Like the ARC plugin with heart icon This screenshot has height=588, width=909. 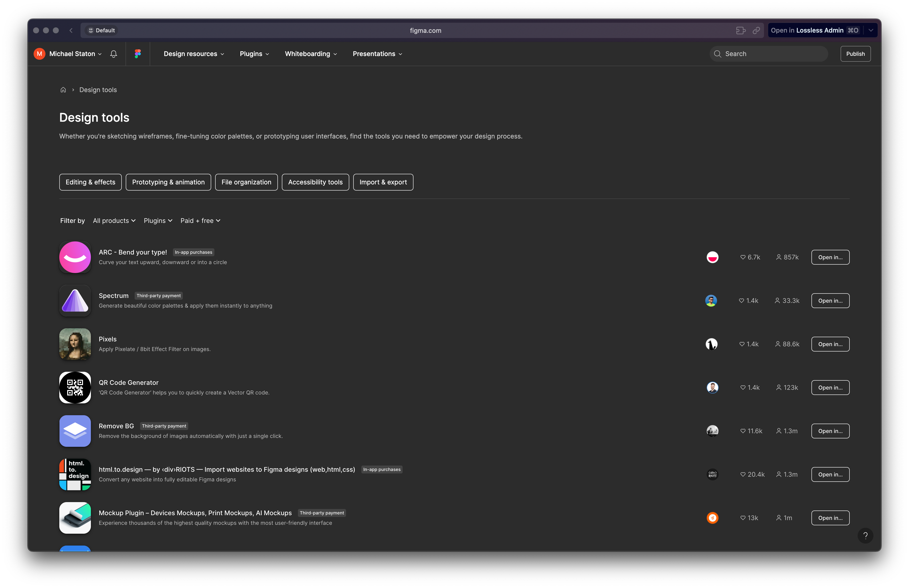tap(743, 257)
